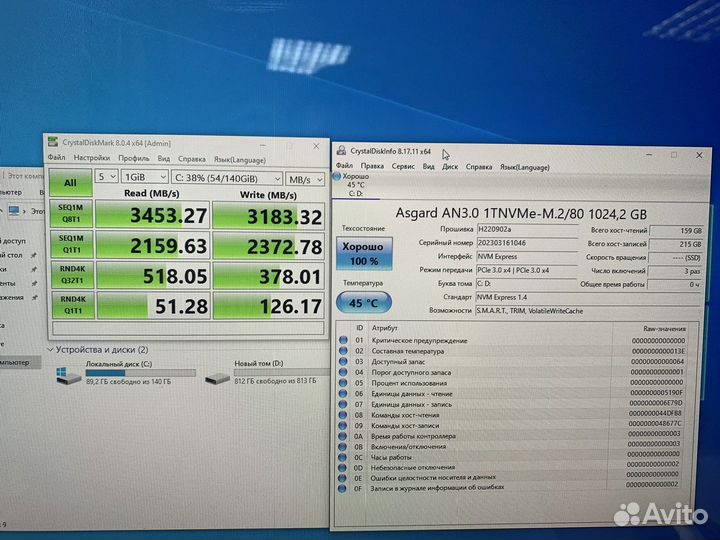
Task: Open Диск menu in CrystalDiskInfo
Action: pos(450,167)
